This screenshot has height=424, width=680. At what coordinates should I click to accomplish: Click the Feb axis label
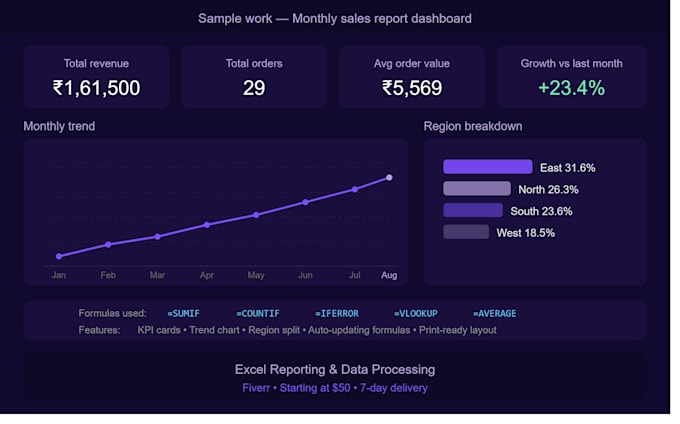pos(108,275)
